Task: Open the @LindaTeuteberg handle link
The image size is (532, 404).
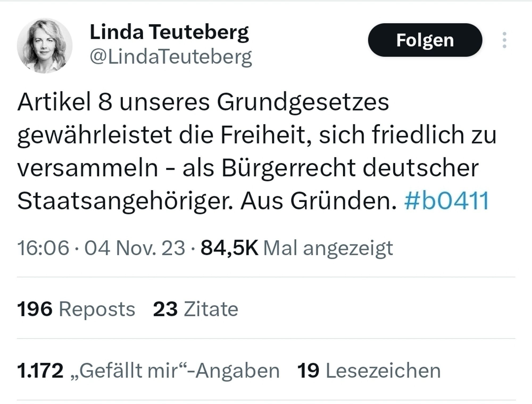Action: 171,57
